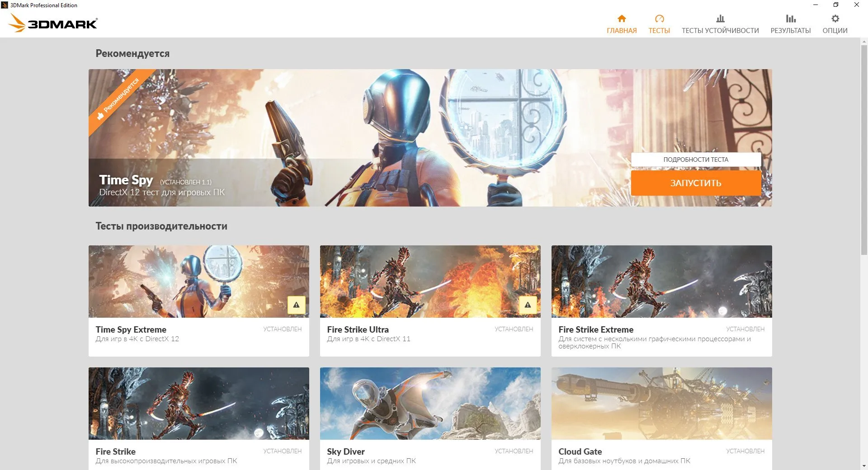Click the gauge icon above ТЕСТЫ
The width and height of the screenshot is (868, 470).
tap(659, 19)
